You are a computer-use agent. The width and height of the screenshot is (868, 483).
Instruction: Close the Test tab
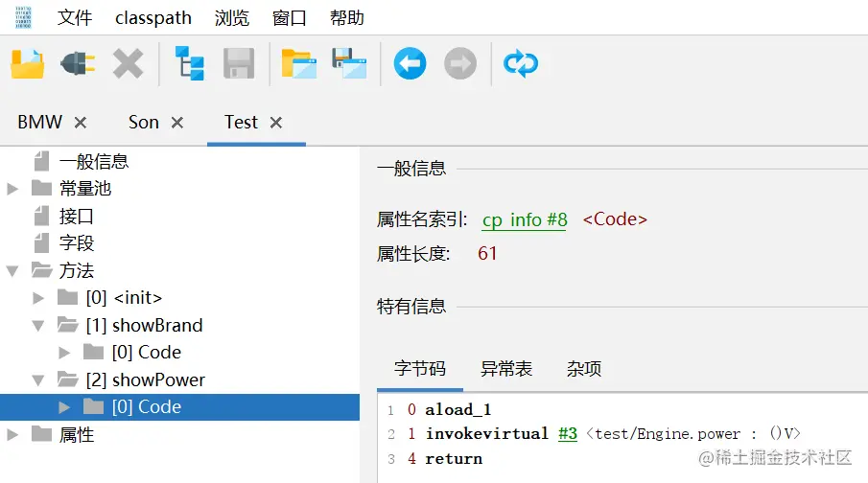(276, 123)
